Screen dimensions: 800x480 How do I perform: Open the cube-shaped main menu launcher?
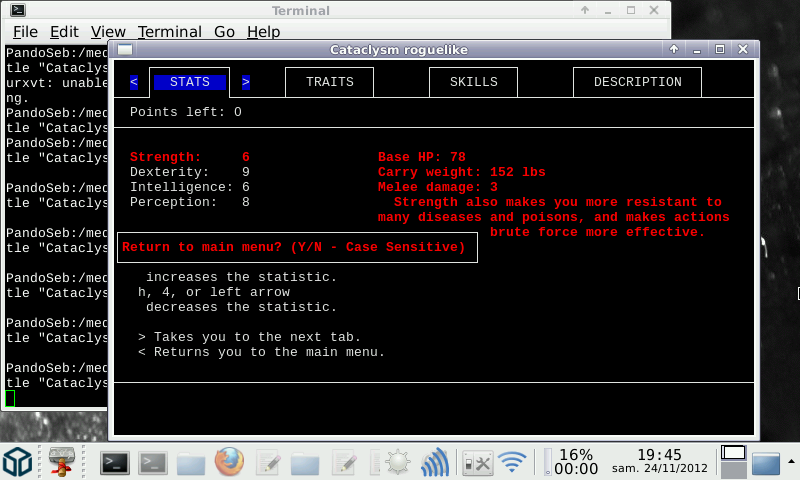click(18, 462)
